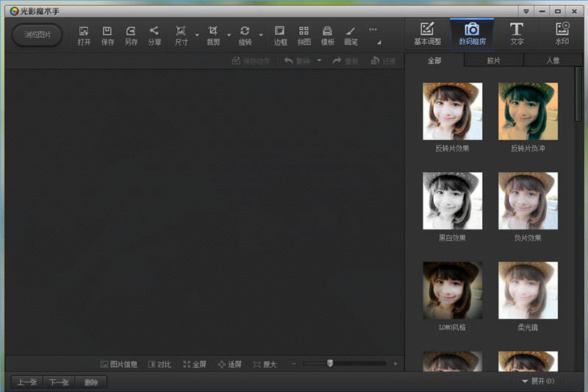Viewport: 588px width, 392px height.
Task: Click the 另存 (Save As) icon
Action: (131, 35)
